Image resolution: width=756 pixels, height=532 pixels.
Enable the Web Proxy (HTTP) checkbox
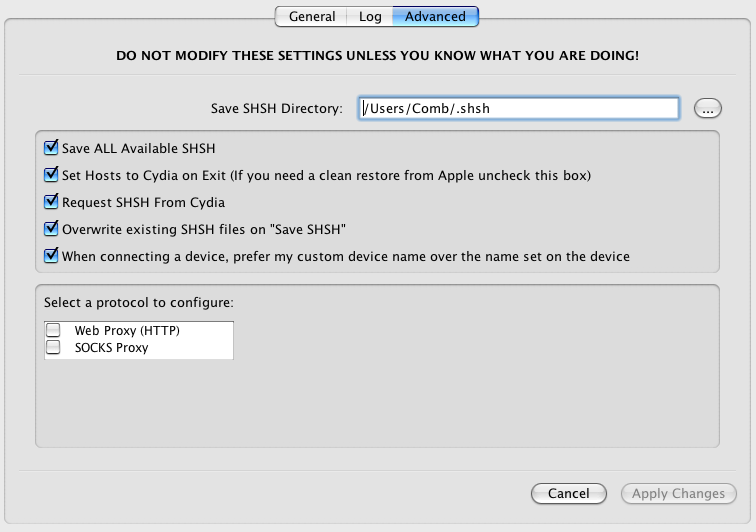coord(53,330)
